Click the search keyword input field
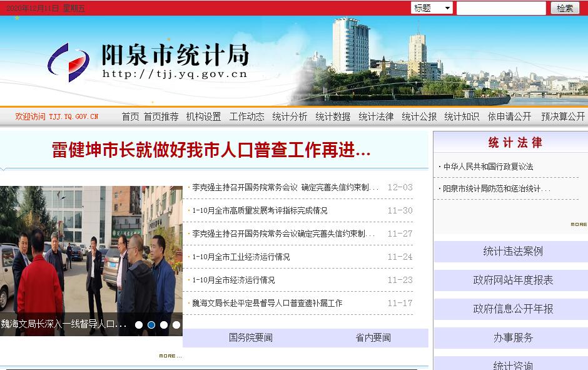588x370 pixels. tap(501, 8)
